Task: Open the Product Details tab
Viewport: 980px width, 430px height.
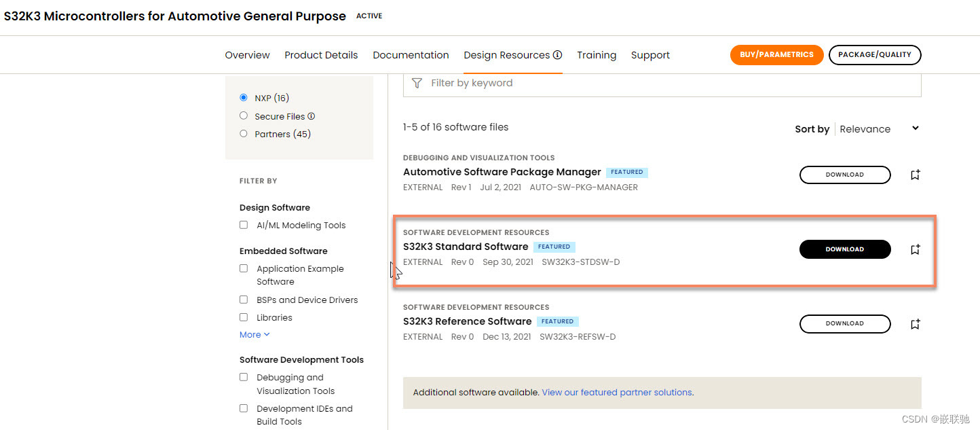Action: (x=321, y=55)
